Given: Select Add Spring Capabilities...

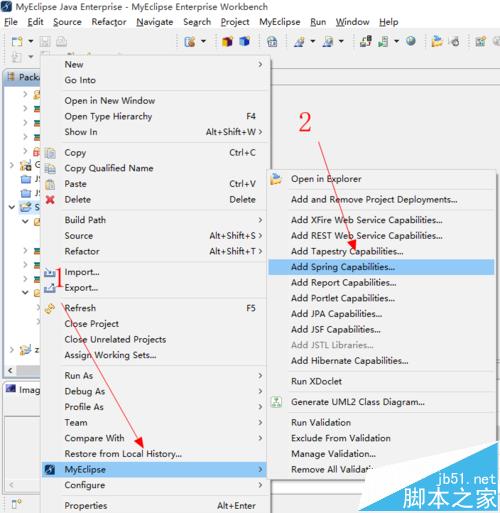Looking at the screenshot, I should click(381, 267).
